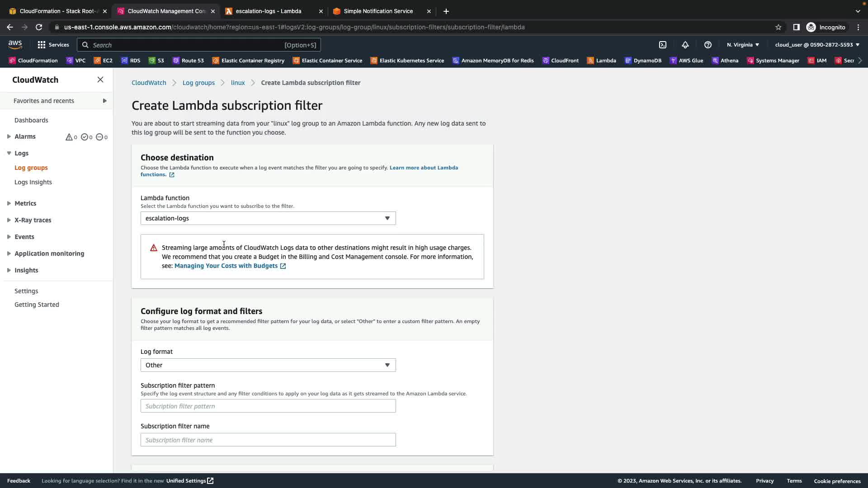Open the Lambda function dropdown
The height and width of the screenshot is (488, 868).
[x=268, y=218]
